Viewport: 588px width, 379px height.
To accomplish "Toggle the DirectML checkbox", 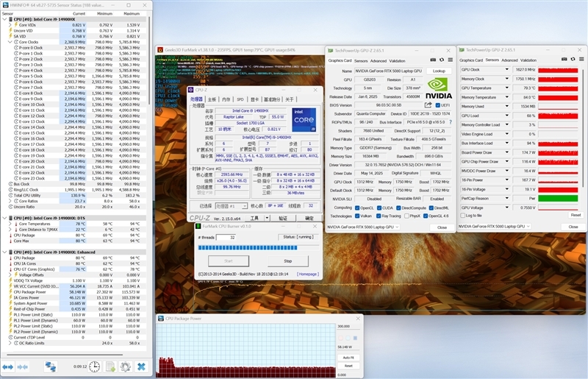I will 431,208.
